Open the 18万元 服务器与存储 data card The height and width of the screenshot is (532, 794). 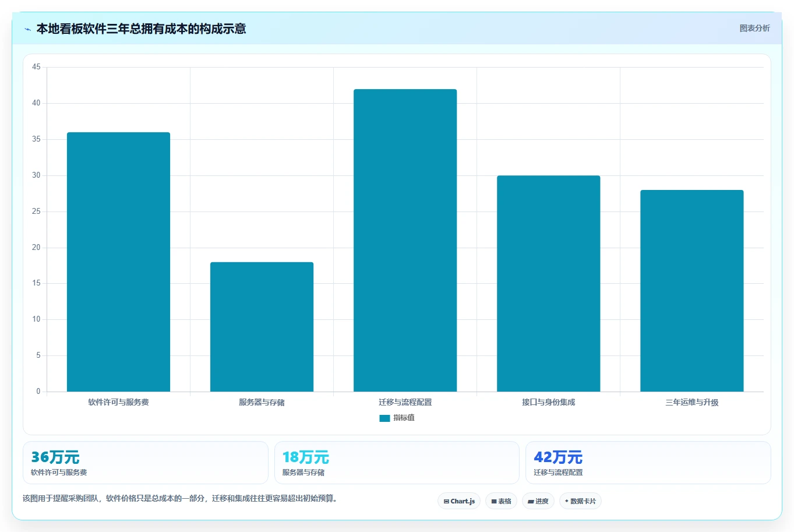point(397,463)
